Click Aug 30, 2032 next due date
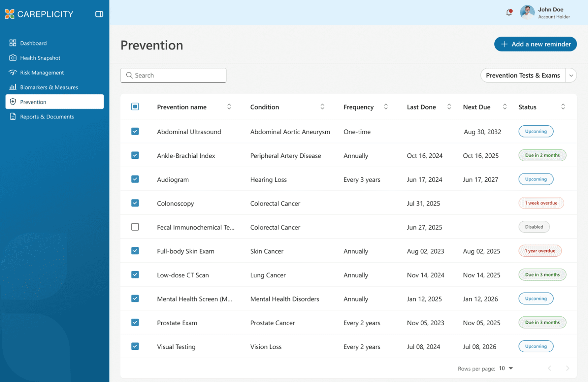 point(482,132)
